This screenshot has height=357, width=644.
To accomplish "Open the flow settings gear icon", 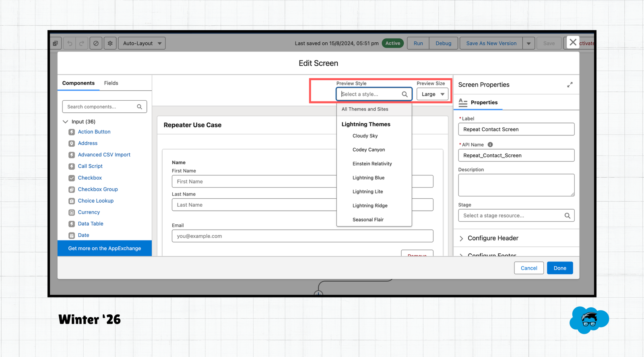I will [110, 43].
